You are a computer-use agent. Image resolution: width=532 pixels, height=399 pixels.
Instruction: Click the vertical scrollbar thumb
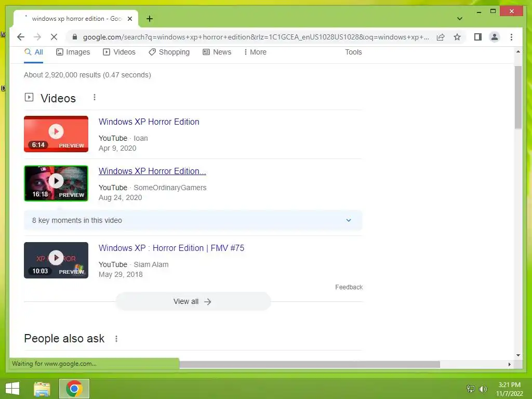[518, 98]
